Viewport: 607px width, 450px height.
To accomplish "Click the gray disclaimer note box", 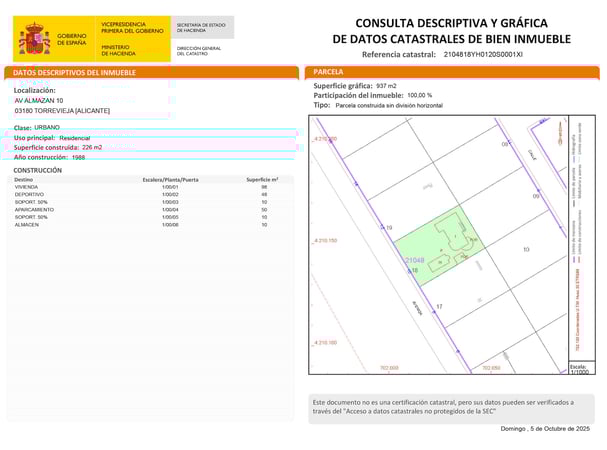I will (x=451, y=409).
